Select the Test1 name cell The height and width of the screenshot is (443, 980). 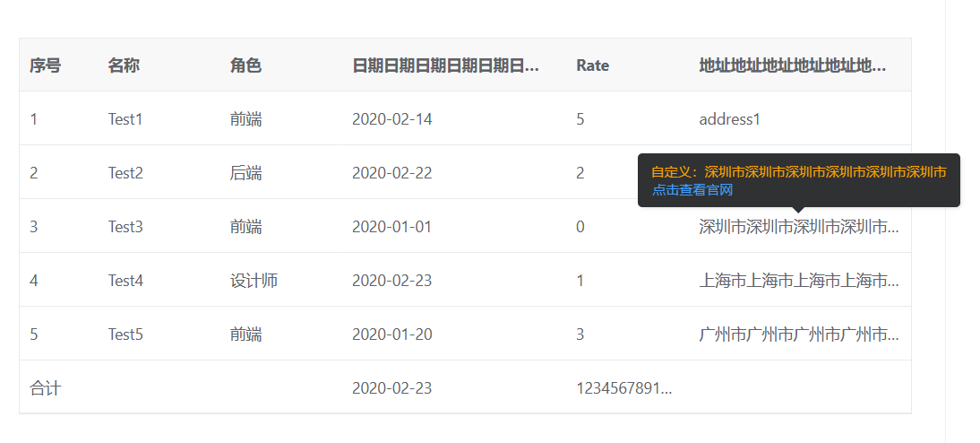click(x=125, y=119)
